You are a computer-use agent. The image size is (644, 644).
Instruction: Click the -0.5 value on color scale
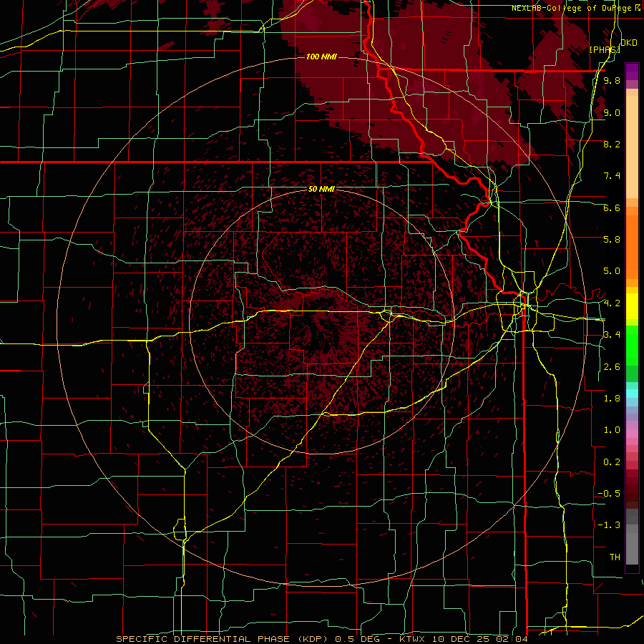pos(609,494)
